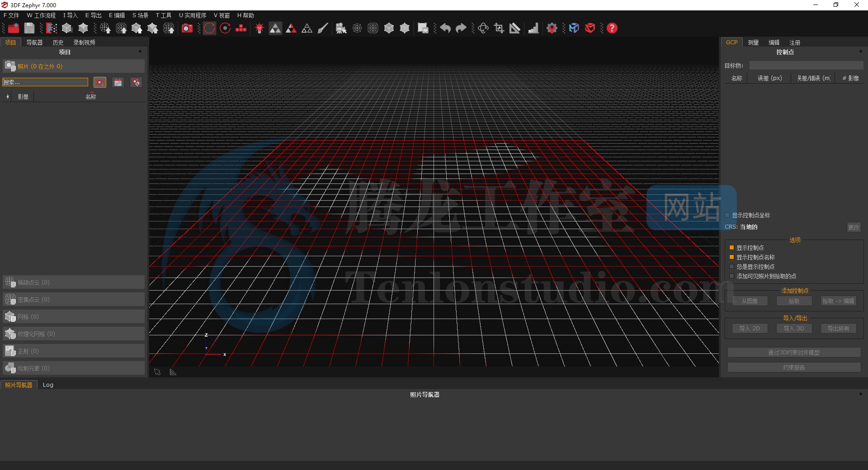Click the gray filled triangles mesh display icon
Viewport: 868px width, 470px height.
pos(275,28)
